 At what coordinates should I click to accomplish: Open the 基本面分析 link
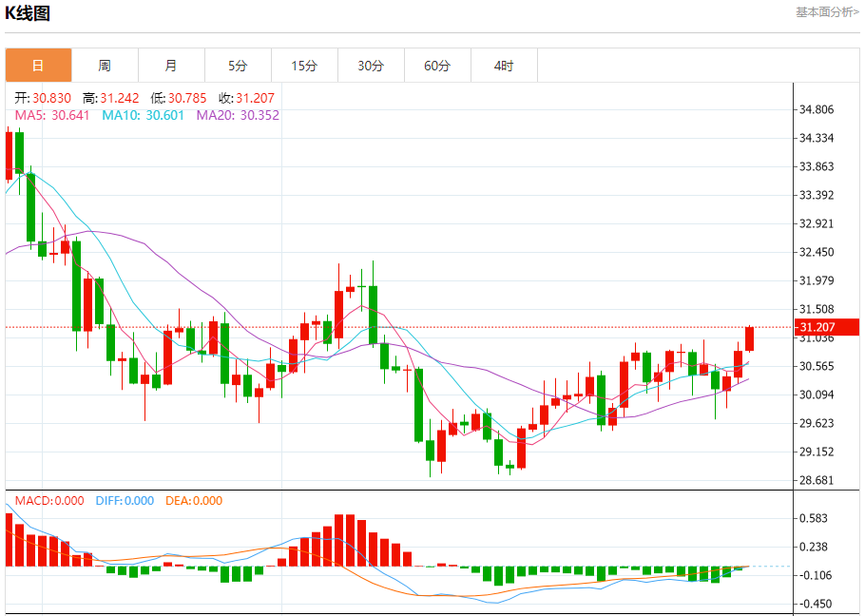(827, 12)
